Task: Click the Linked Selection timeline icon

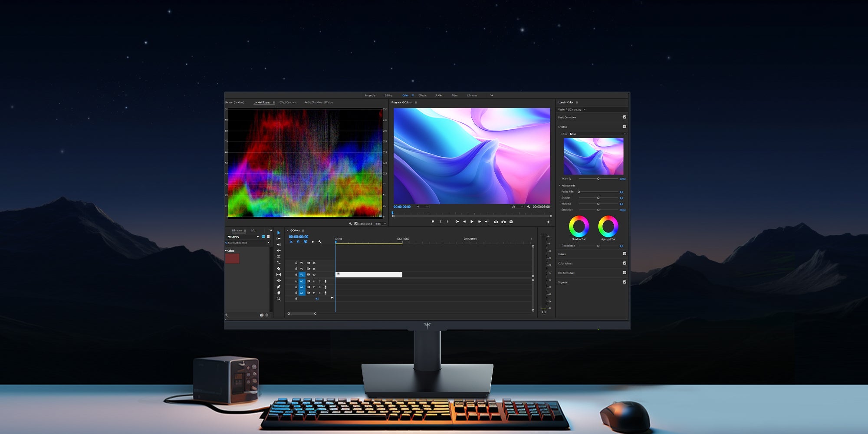Action: click(x=305, y=242)
